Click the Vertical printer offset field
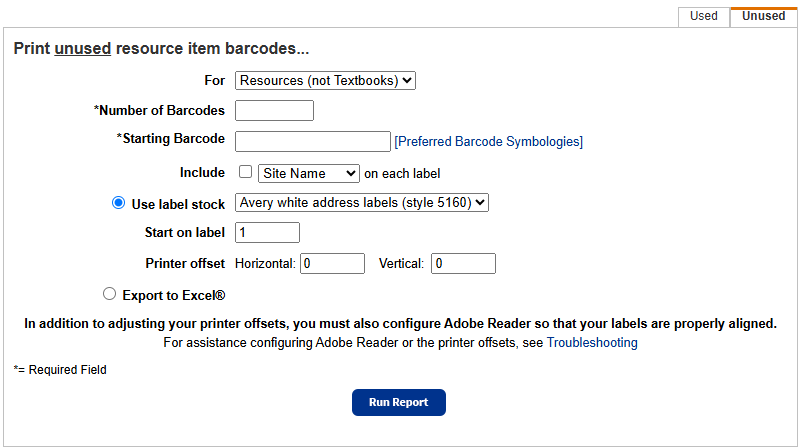The height and width of the screenshot is (448, 799). tap(463, 263)
